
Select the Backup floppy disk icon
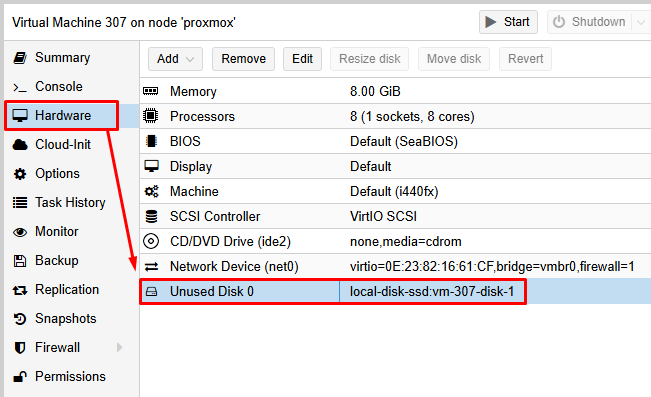pyautogui.click(x=20, y=261)
